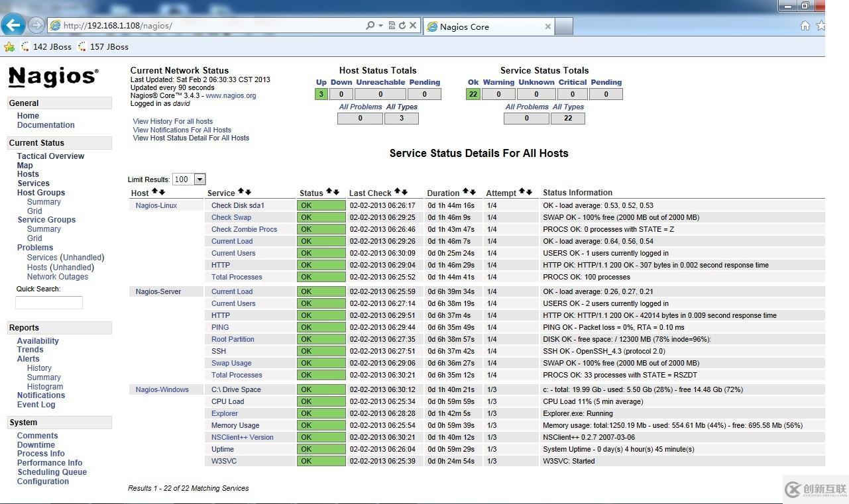Open the address bar dropdown arrow
Viewport: 849px width, 504px height.
(x=380, y=25)
